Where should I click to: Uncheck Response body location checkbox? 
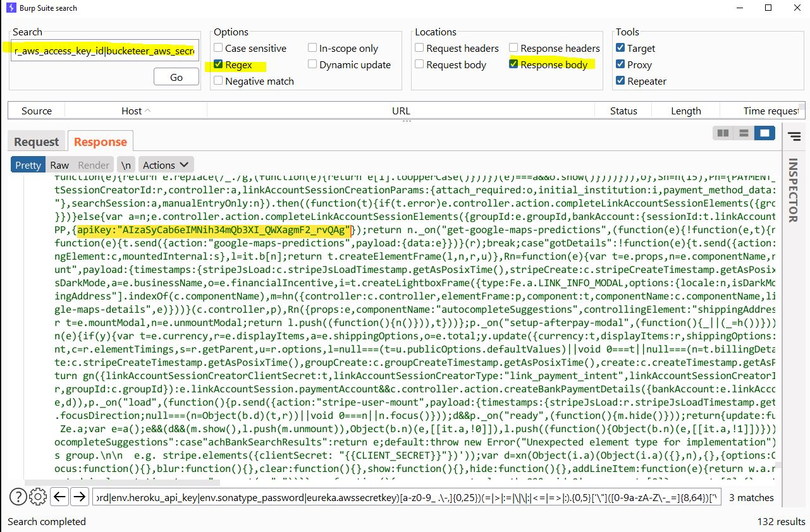[x=513, y=64]
